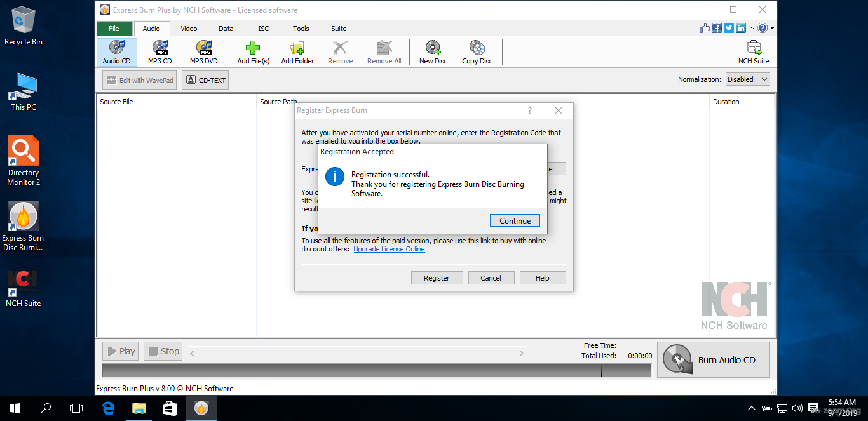Image resolution: width=868 pixels, height=421 pixels.
Task: Select the Directory Monitor 2 desktop shortcut
Action: (x=24, y=161)
